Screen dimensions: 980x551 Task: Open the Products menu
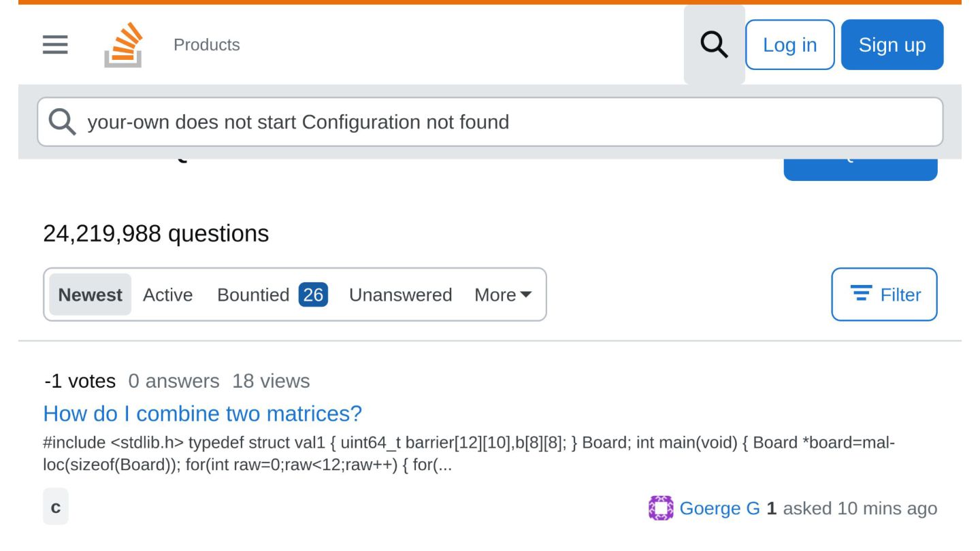(x=207, y=45)
